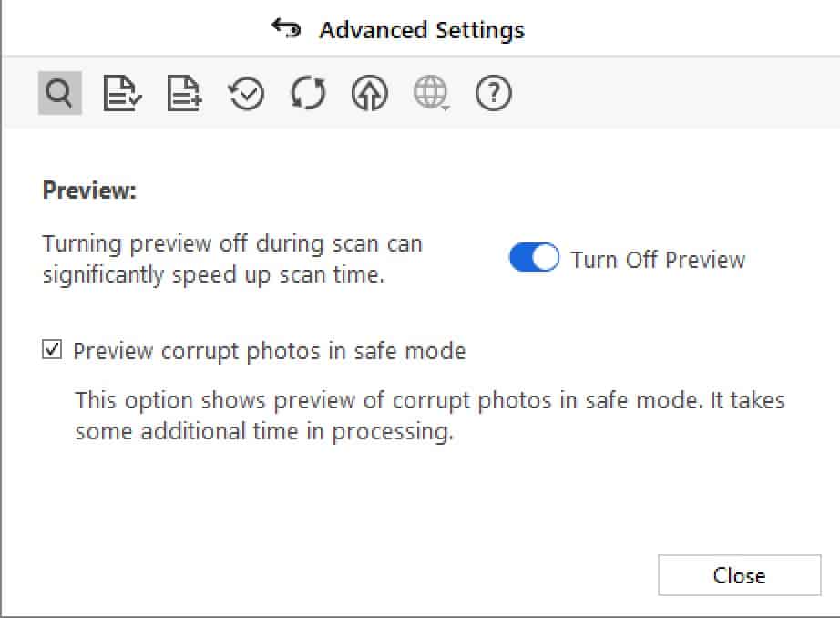840x618 pixels.
Task: Uncheck Preview corrupt photos in safe mode
Action: 52,350
